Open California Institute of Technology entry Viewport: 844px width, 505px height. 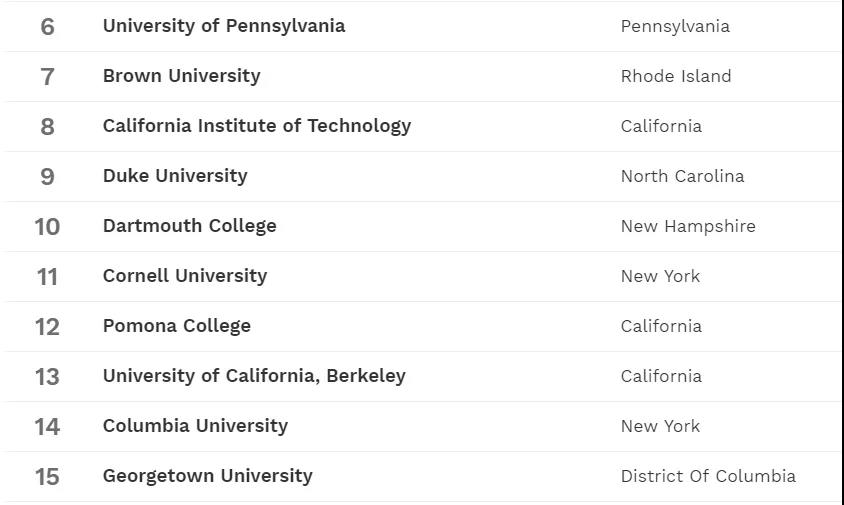pyautogui.click(x=256, y=126)
